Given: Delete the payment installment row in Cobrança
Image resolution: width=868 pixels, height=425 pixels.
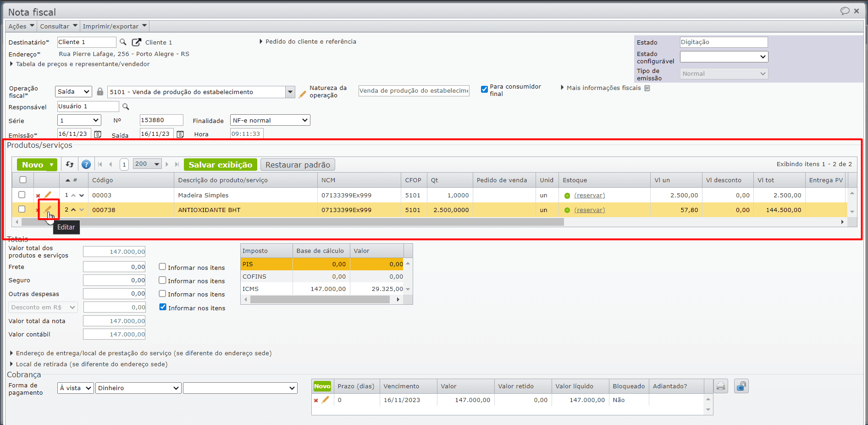Looking at the screenshot, I should click(x=316, y=401).
